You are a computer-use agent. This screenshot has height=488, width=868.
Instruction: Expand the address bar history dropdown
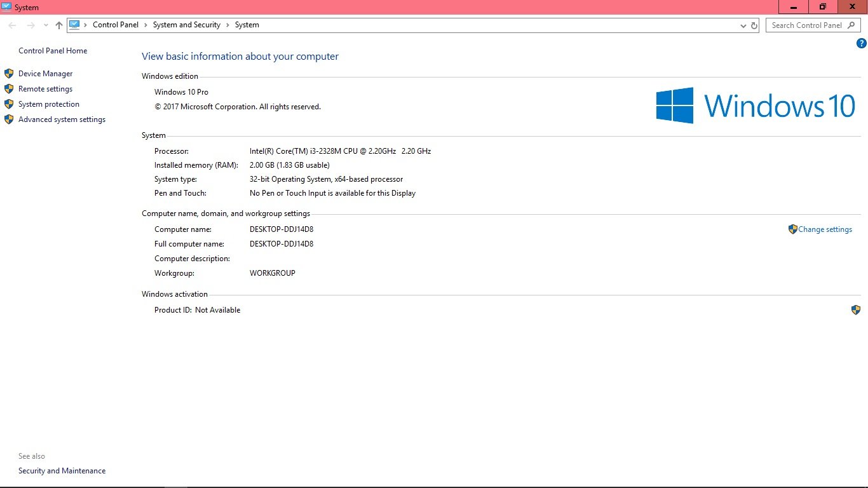coord(743,25)
